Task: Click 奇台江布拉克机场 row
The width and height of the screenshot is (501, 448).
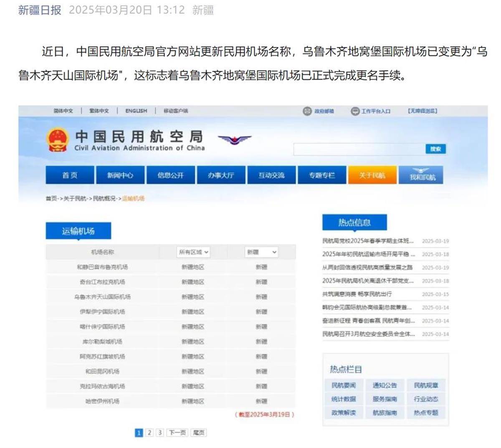Action: 171,282
